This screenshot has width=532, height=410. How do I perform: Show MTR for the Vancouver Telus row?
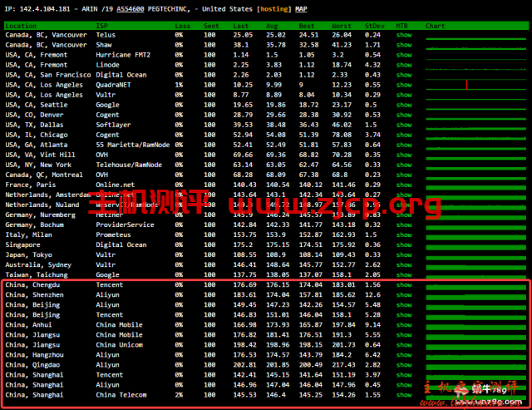tap(404, 35)
